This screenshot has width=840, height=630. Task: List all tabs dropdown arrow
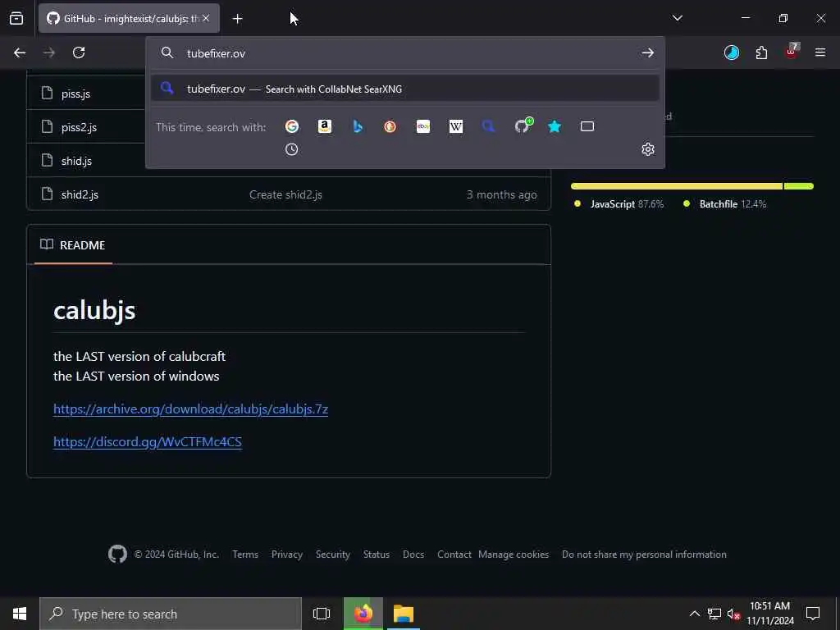click(677, 18)
